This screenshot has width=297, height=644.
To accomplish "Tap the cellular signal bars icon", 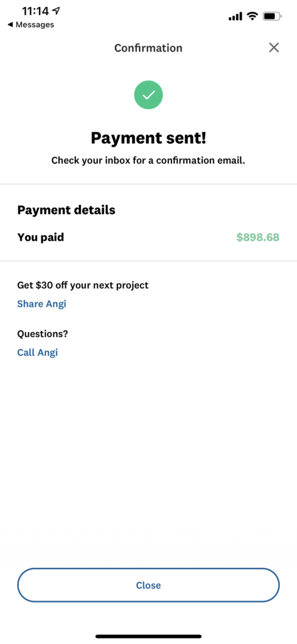I will tap(235, 17).
